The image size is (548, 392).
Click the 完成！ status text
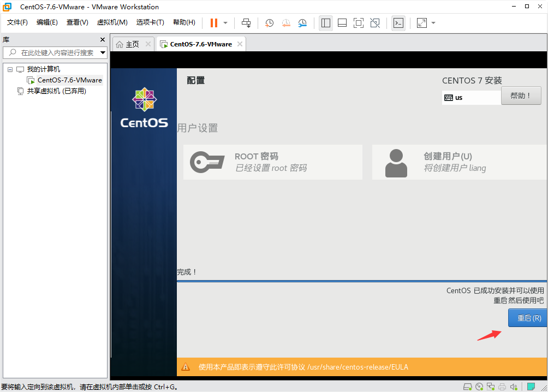click(187, 272)
